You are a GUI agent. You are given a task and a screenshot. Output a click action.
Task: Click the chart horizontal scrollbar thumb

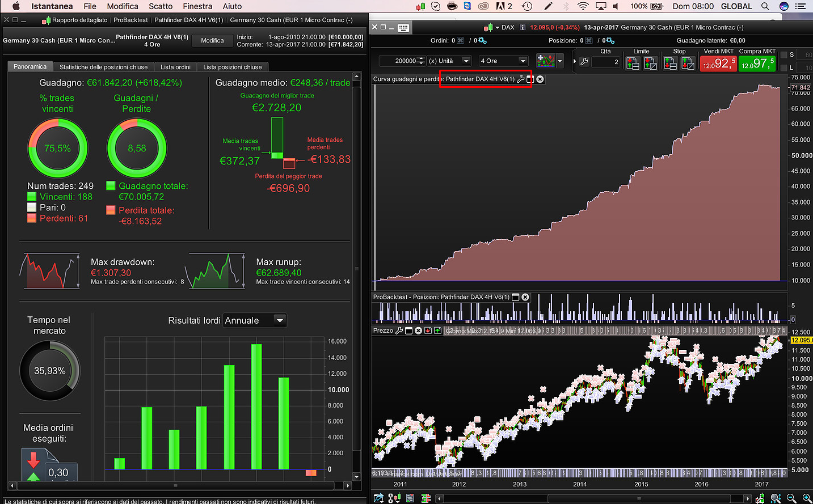(x=639, y=499)
